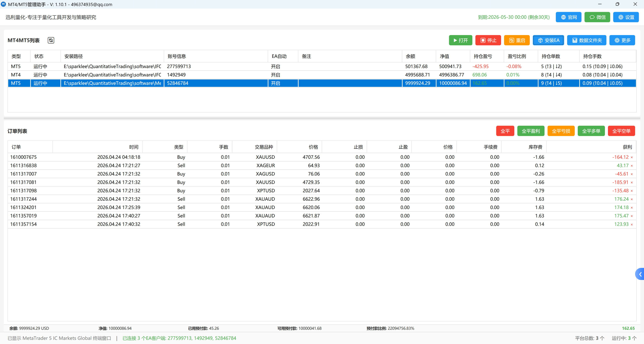The image size is (644, 344).
Task: Open the 微信 chat button
Action: (x=597, y=17)
